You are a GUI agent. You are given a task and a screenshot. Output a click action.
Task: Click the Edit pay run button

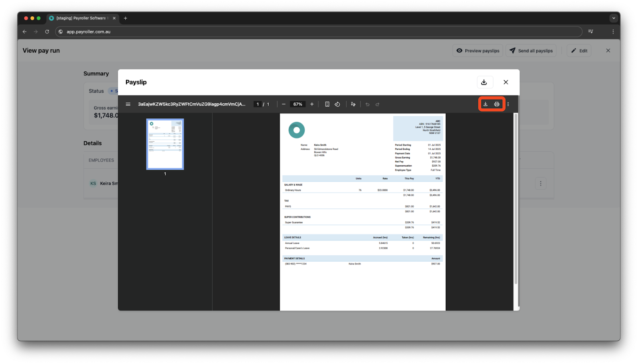pyautogui.click(x=579, y=51)
